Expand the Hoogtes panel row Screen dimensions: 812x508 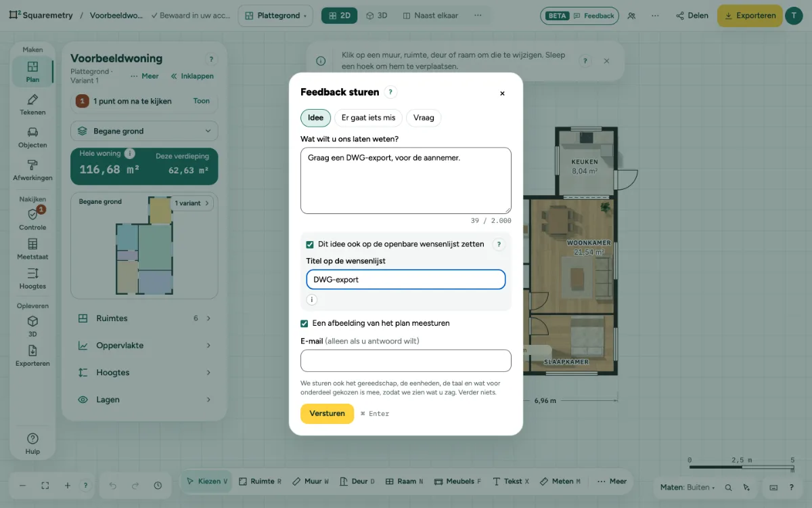[144, 373]
